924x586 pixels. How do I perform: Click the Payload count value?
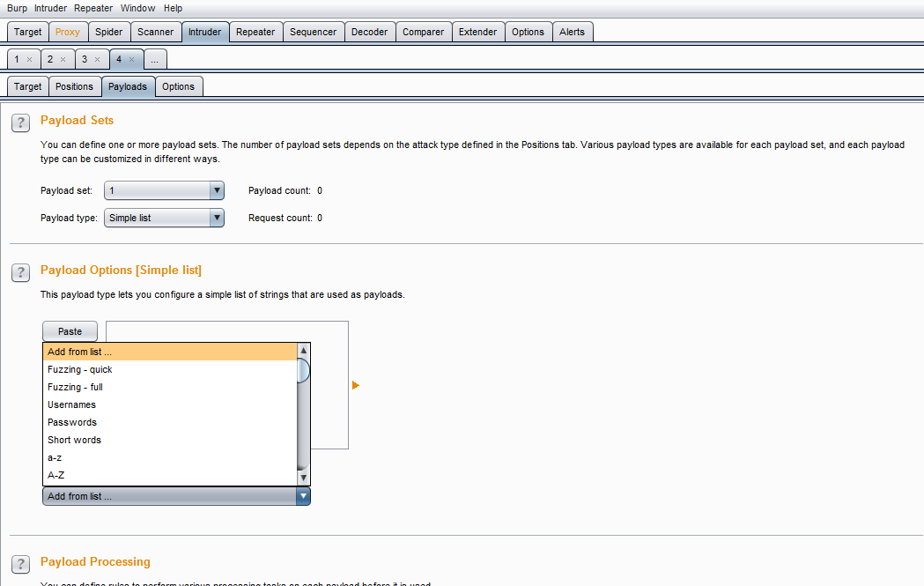point(320,190)
